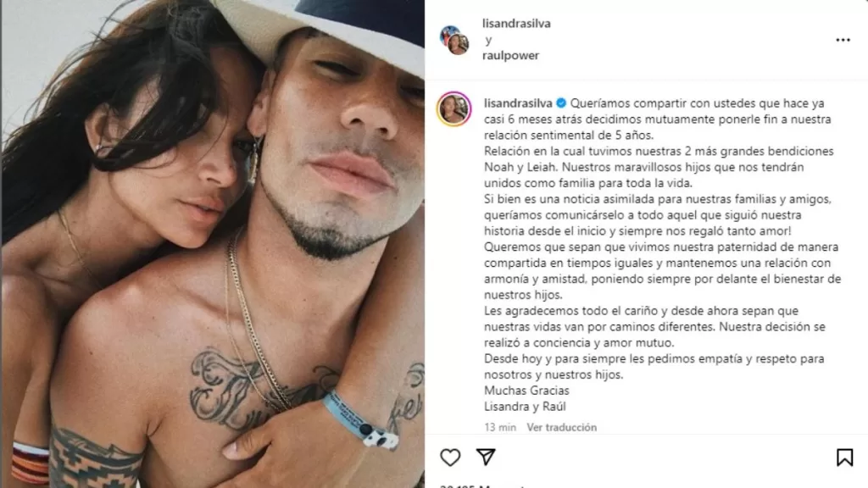Save post with bookmark icon
The image size is (868, 488).
coord(844,457)
